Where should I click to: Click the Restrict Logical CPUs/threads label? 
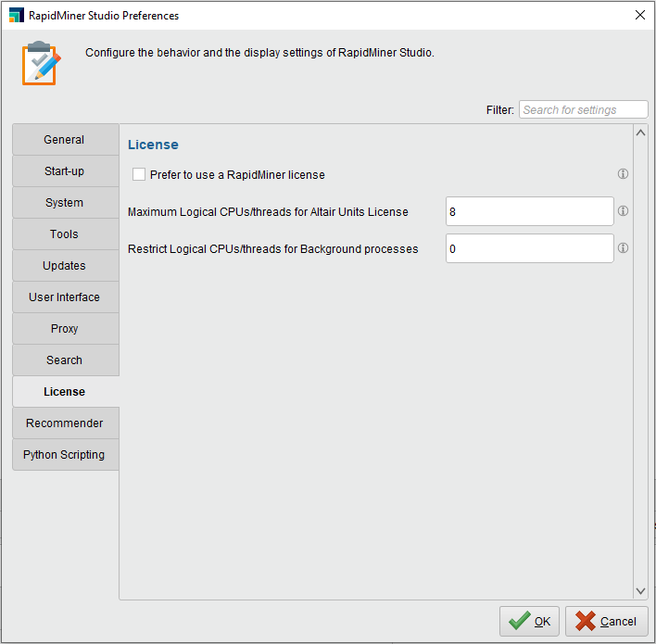(272, 249)
